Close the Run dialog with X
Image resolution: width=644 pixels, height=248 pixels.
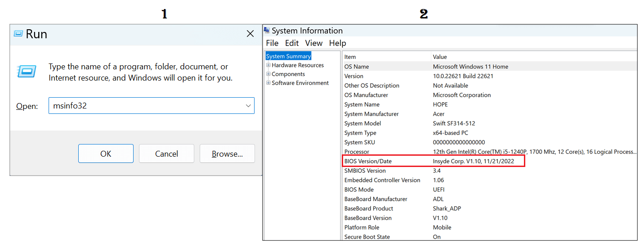coord(250,34)
